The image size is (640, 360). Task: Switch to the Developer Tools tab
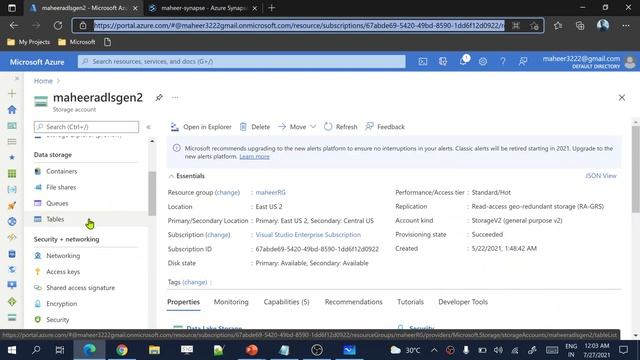pyautogui.click(x=463, y=302)
